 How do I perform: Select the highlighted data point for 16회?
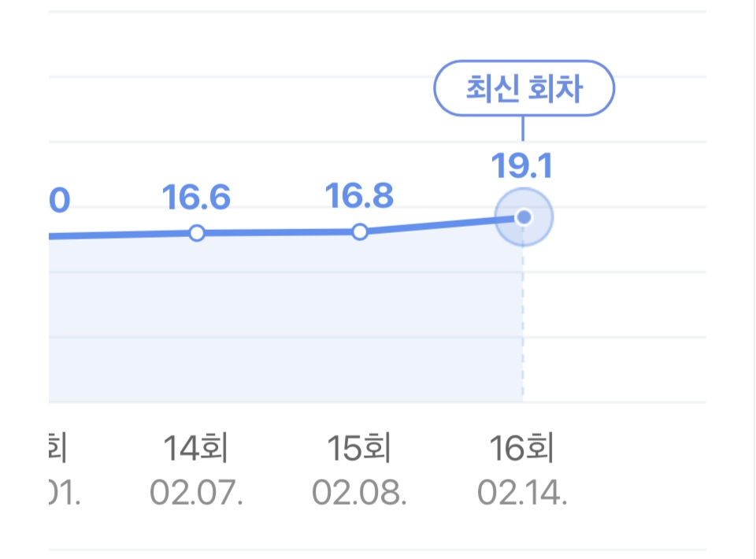[524, 217]
